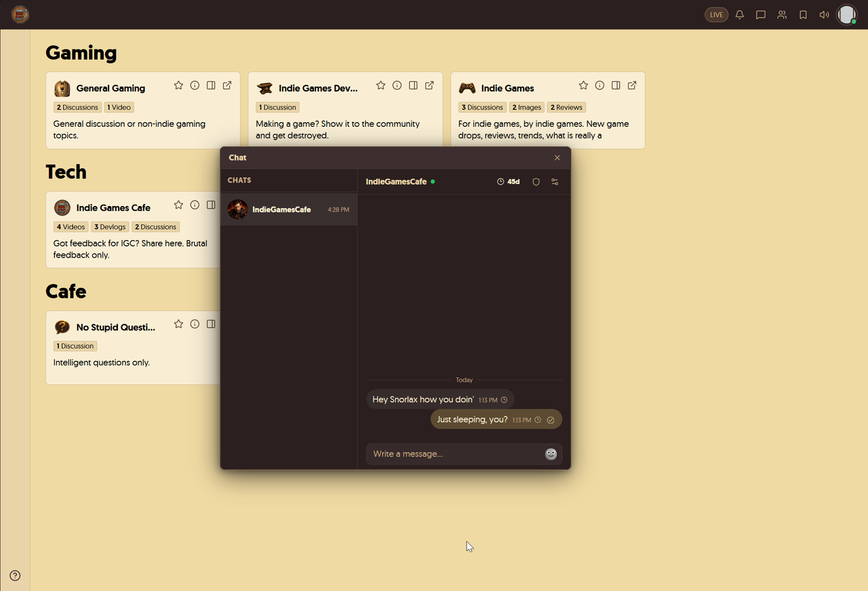Open General Gaming in side panel
The height and width of the screenshot is (591, 868).
pyautogui.click(x=211, y=85)
